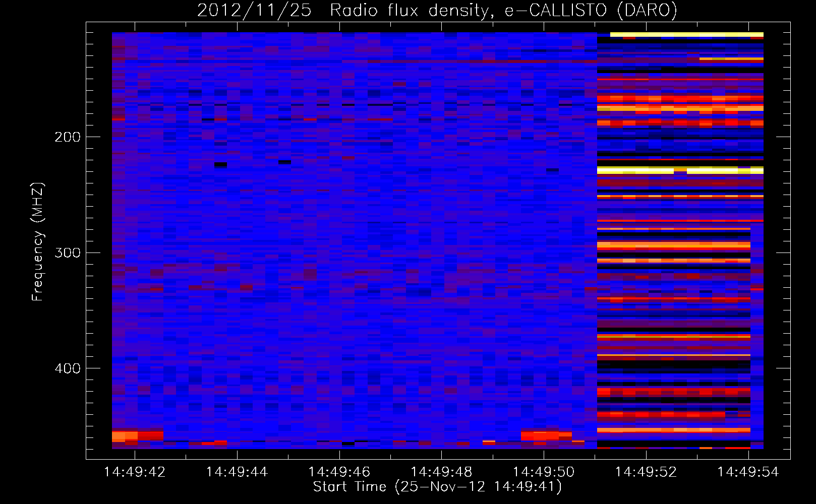
Task: Click the 14:49:48 time tick label
Action: pos(441,472)
